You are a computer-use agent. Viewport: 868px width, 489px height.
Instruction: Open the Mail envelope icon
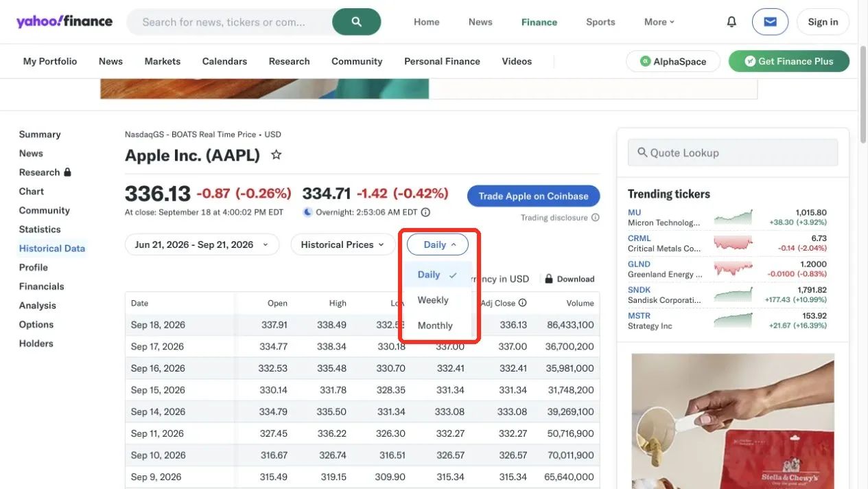click(770, 22)
